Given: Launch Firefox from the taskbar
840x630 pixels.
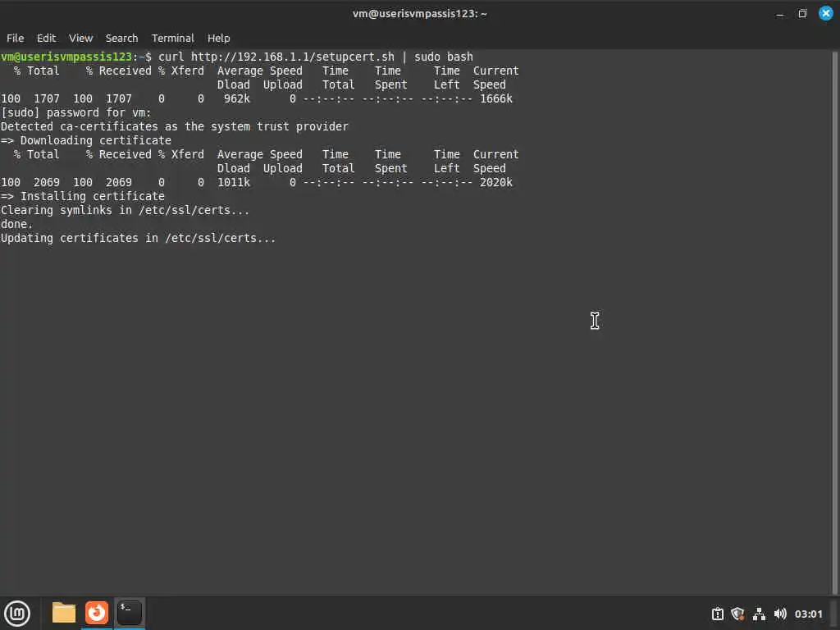Looking at the screenshot, I should point(97,613).
